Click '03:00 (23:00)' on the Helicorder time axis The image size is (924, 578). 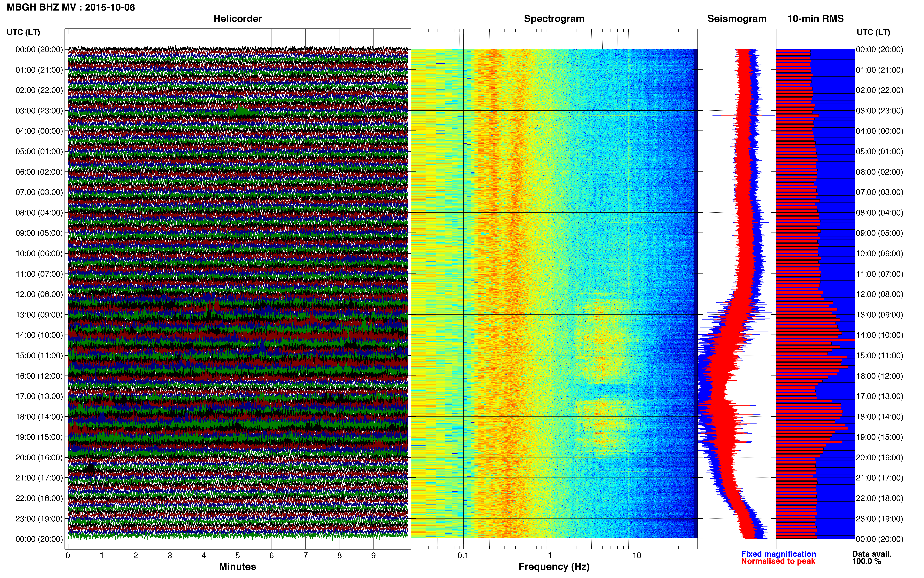pyautogui.click(x=39, y=111)
